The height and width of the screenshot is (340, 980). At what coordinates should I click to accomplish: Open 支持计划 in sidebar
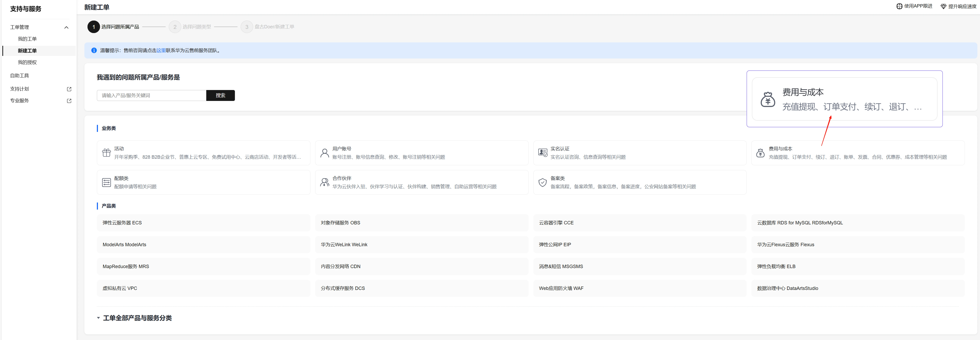coord(19,89)
